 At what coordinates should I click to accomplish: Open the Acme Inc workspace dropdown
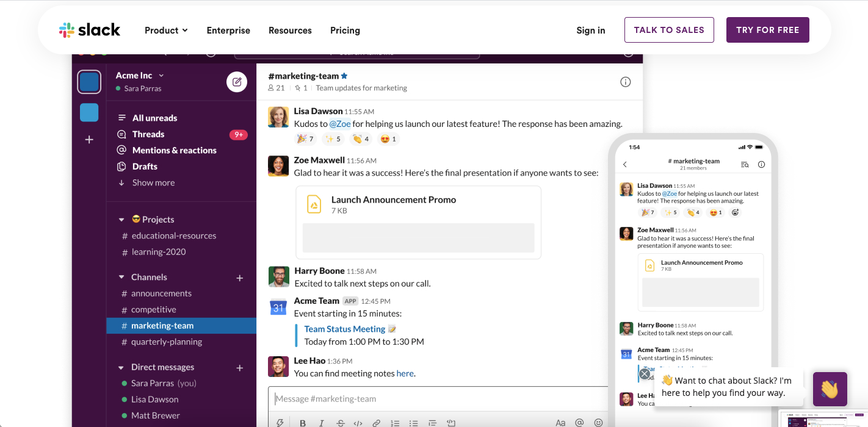[139, 75]
